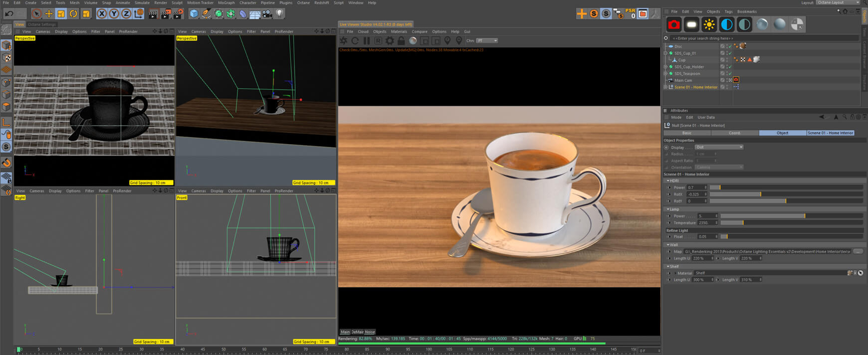Switch to Octane Settings tab
This screenshot has height=355, width=868.
pos(42,24)
